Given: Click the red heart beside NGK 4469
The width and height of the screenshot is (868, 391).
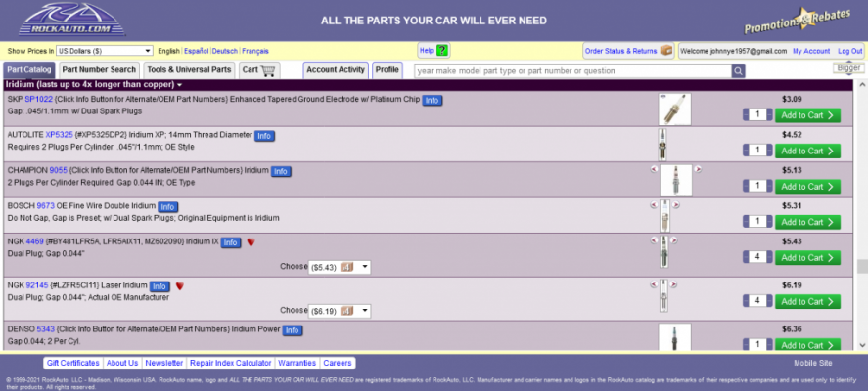Looking at the screenshot, I should 251,242.
